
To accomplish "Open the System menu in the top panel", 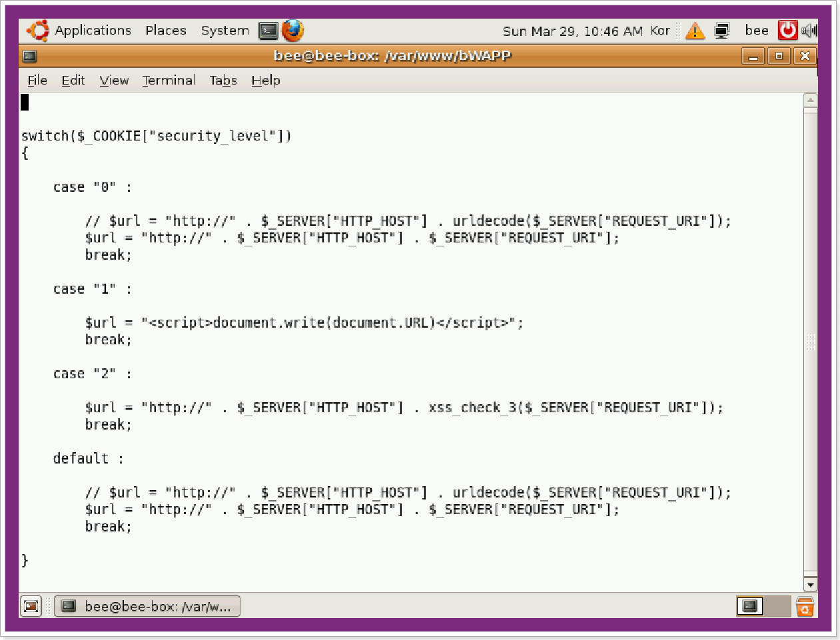I will click(224, 31).
